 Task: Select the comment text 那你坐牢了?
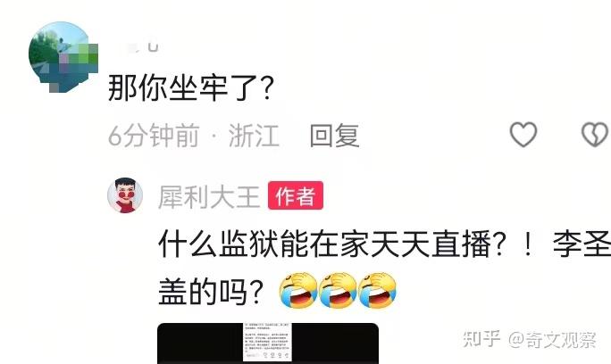(x=190, y=88)
